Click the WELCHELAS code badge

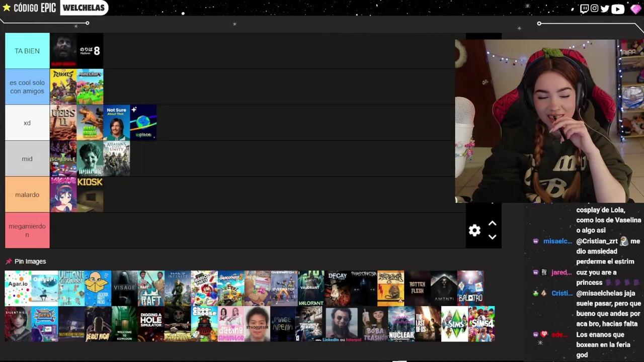pyautogui.click(x=84, y=8)
